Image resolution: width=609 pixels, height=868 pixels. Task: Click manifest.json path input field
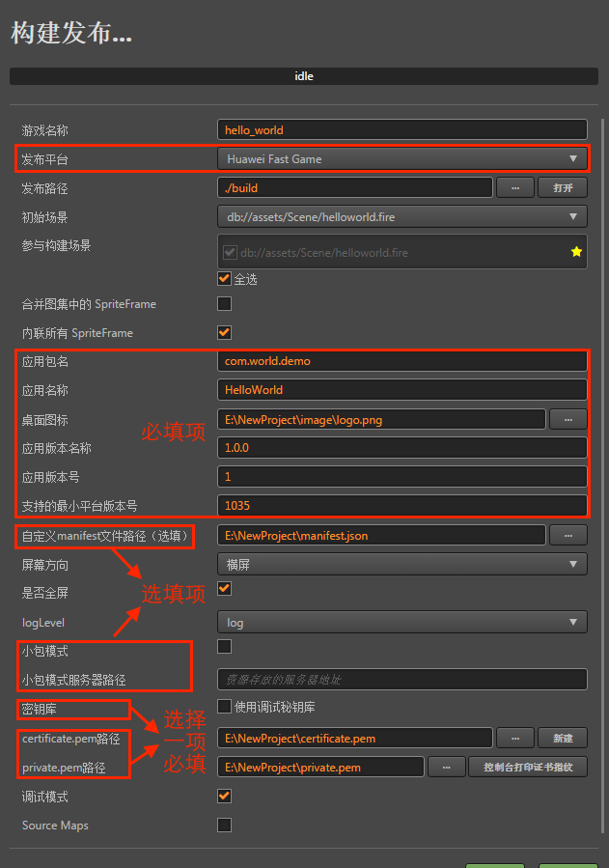point(381,535)
